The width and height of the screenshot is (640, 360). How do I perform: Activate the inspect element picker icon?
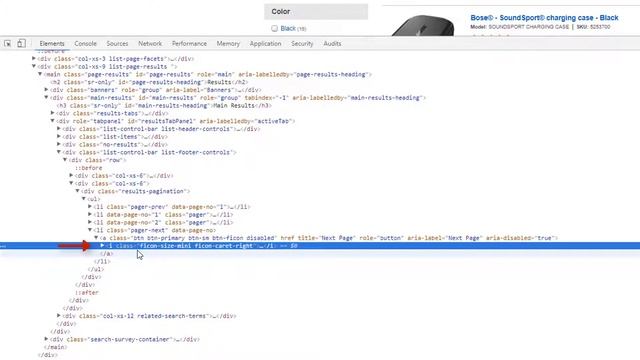8,43
